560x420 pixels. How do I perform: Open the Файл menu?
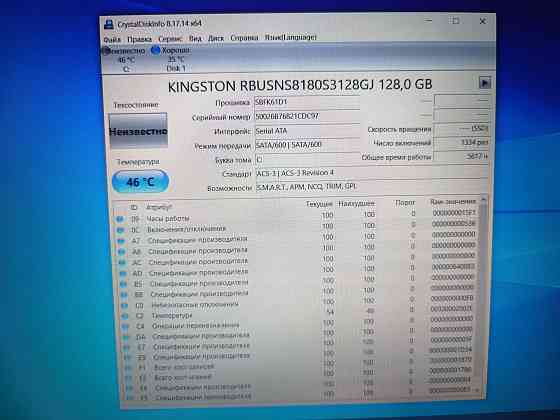point(112,39)
